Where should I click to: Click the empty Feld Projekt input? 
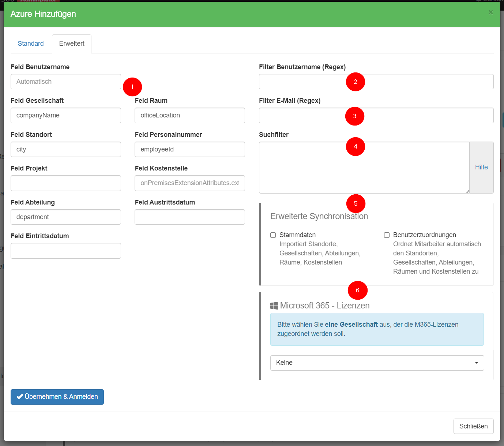click(66, 183)
